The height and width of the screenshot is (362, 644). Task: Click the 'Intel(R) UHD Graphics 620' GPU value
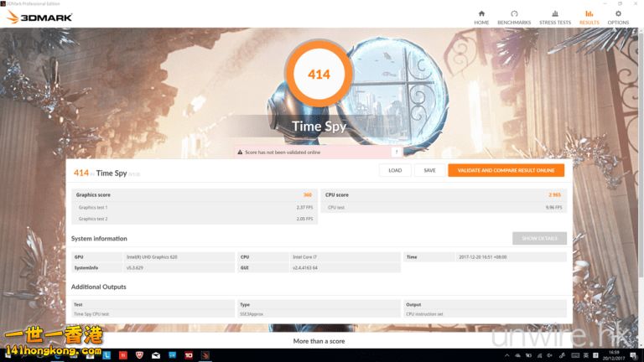152,257
